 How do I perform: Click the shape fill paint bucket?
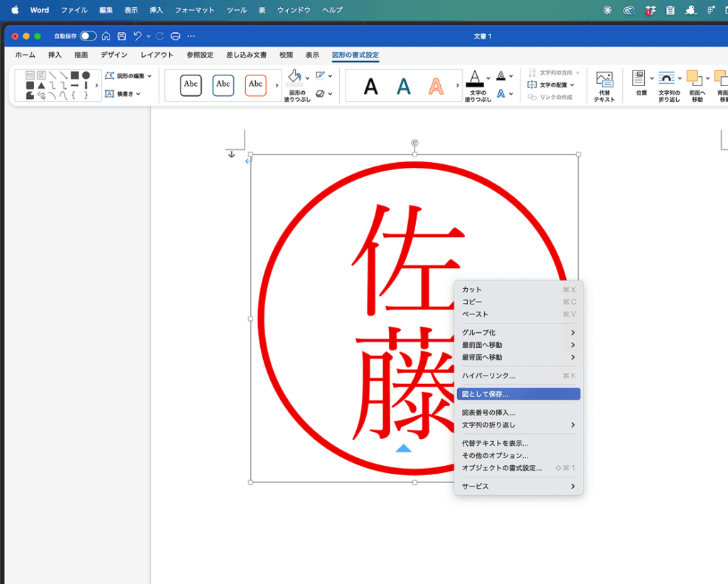coord(294,78)
